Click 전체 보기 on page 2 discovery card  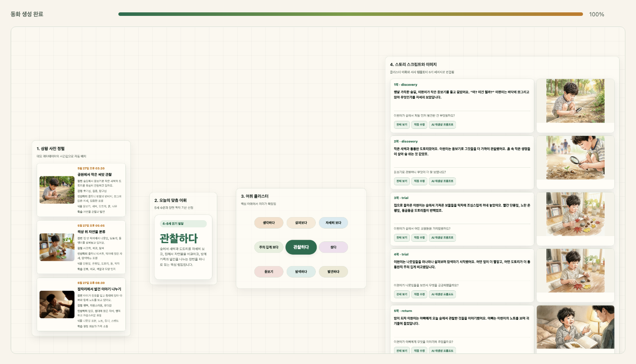401,181
